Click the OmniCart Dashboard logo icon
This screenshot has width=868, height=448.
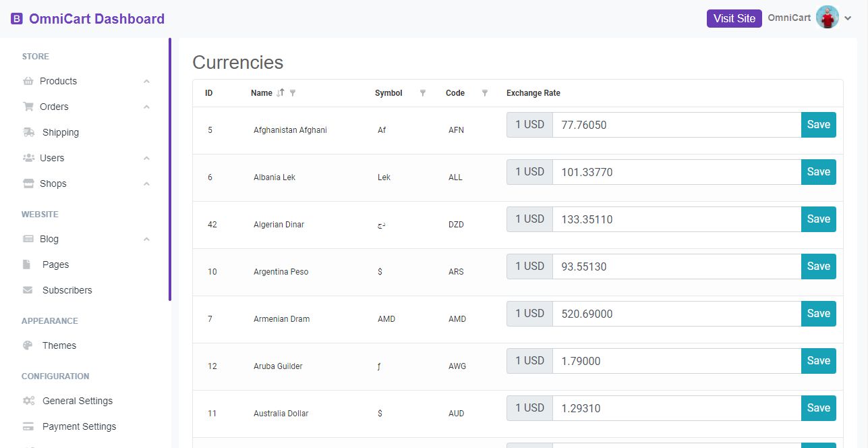point(17,19)
